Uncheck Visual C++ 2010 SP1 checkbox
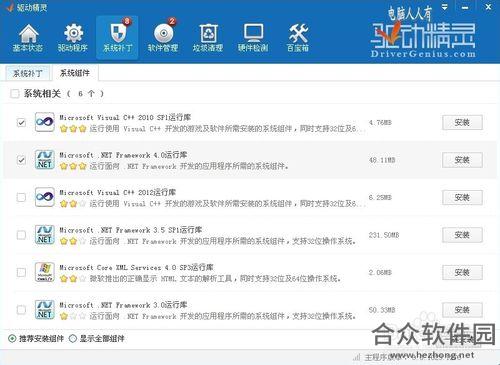This screenshot has height=365, width=500. click(21, 123)
